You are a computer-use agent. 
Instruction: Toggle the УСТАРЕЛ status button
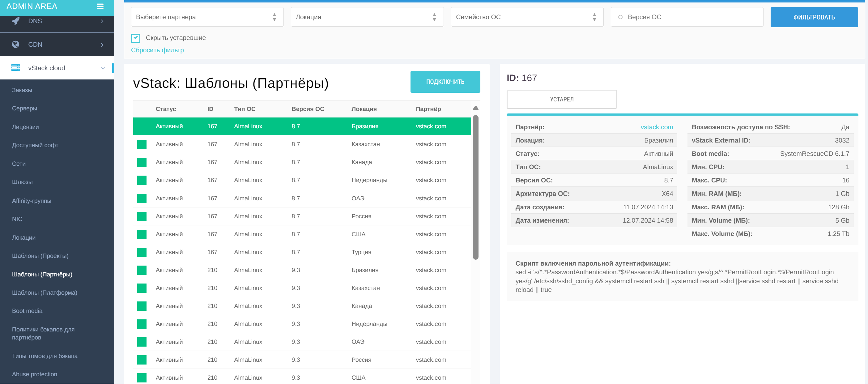tap(561, 99)
